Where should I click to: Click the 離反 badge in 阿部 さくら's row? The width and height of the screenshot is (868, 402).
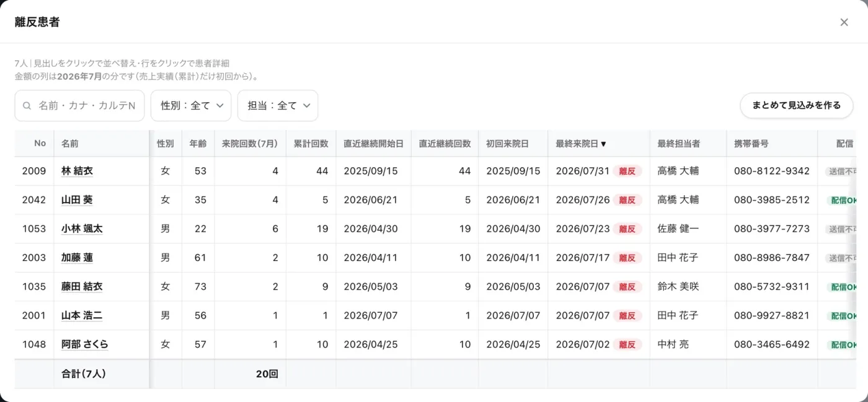(x=627, y=344)
